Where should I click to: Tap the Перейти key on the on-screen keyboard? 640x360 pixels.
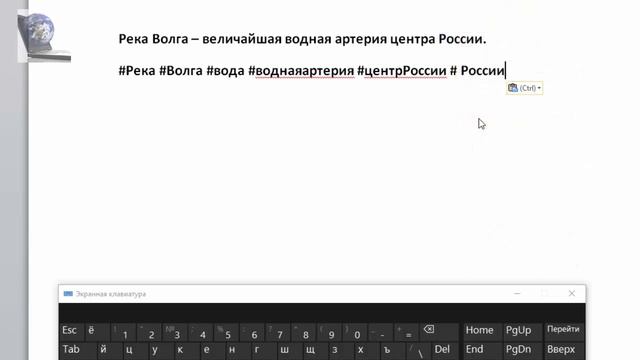point(563,332)
